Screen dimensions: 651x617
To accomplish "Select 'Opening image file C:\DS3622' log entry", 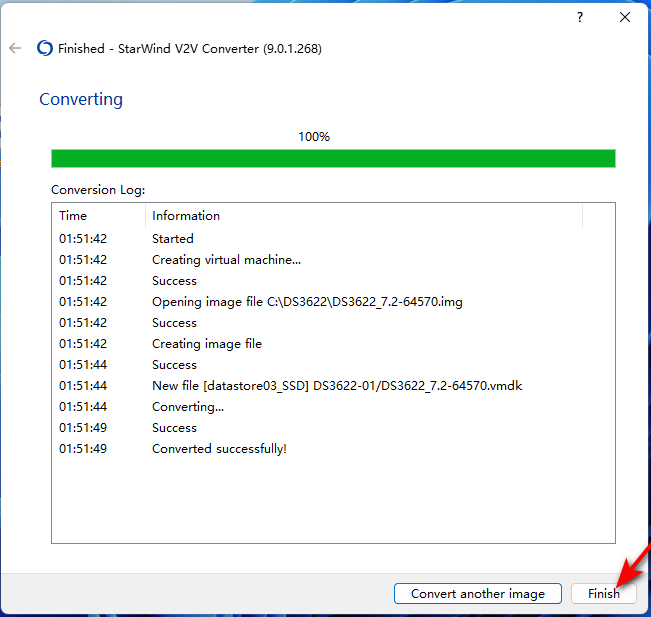I will click(x=333, y=301).
